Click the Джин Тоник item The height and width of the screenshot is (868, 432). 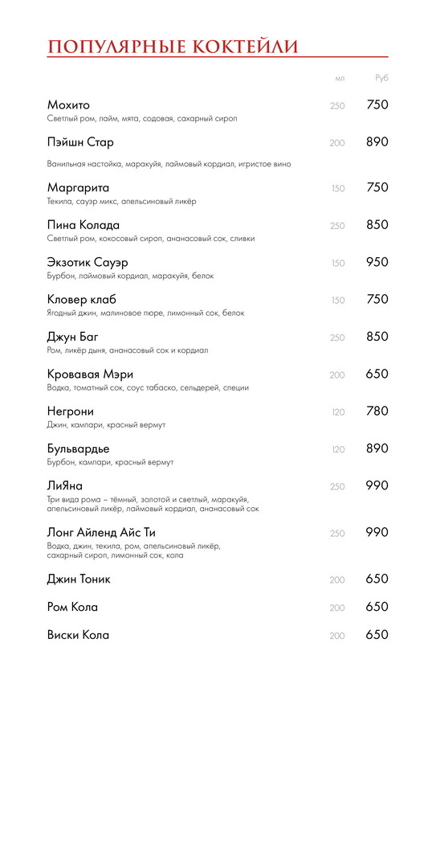pos(79,579)
